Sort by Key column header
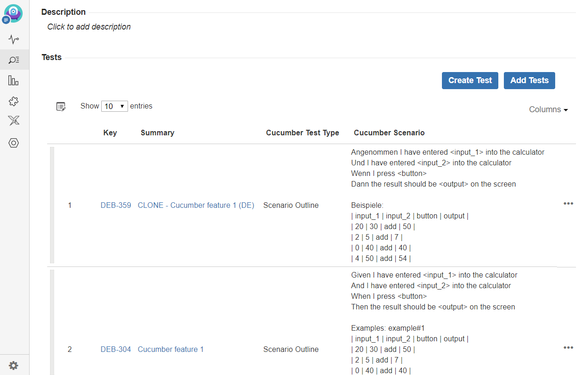 point(110,133)
